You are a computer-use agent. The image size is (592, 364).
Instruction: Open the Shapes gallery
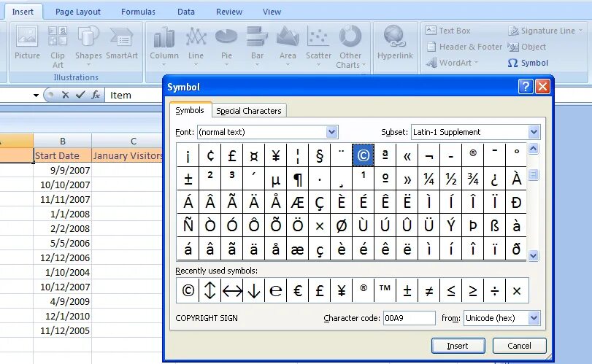88,46
